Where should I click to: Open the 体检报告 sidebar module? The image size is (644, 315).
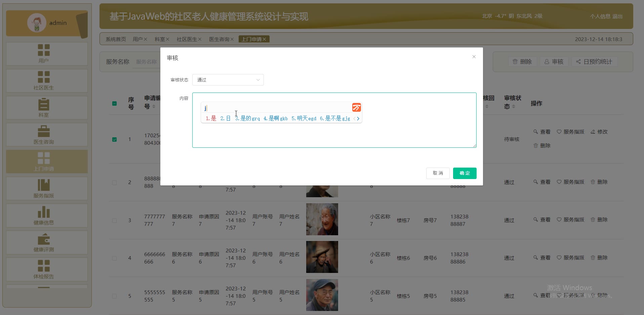tap(47, 269)
